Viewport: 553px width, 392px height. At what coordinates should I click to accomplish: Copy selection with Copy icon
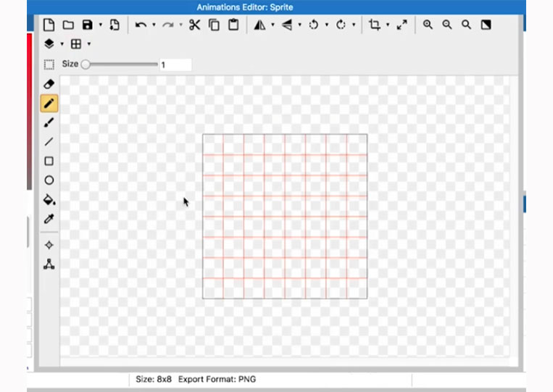coord(214,25)
